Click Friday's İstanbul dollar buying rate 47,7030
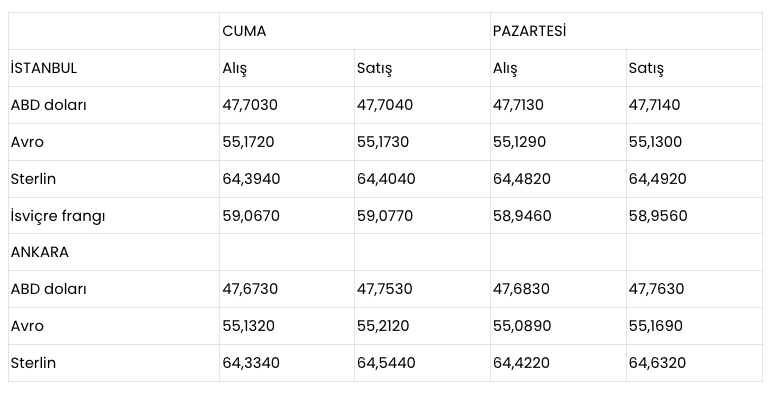This screenshot has width=770, height=409. (250, 105)
